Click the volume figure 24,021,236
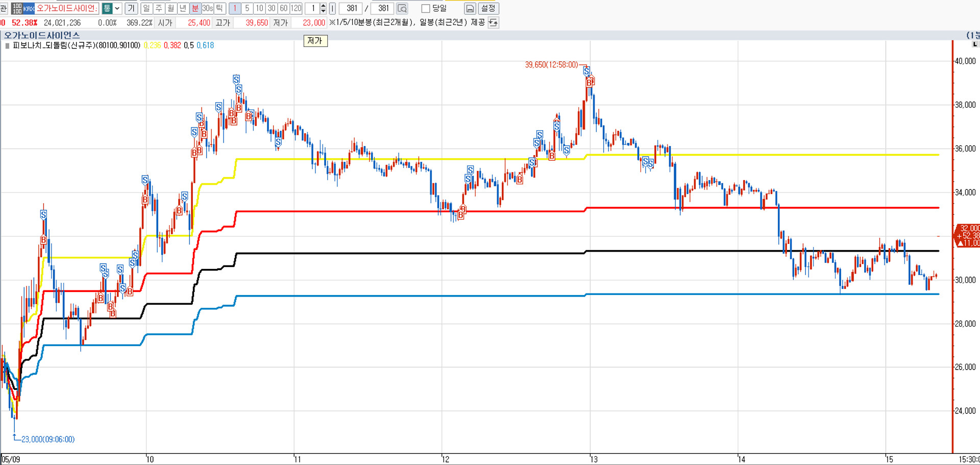Viewport: 980px width, 465px height. pyautogui.click(x=62, y=22)
